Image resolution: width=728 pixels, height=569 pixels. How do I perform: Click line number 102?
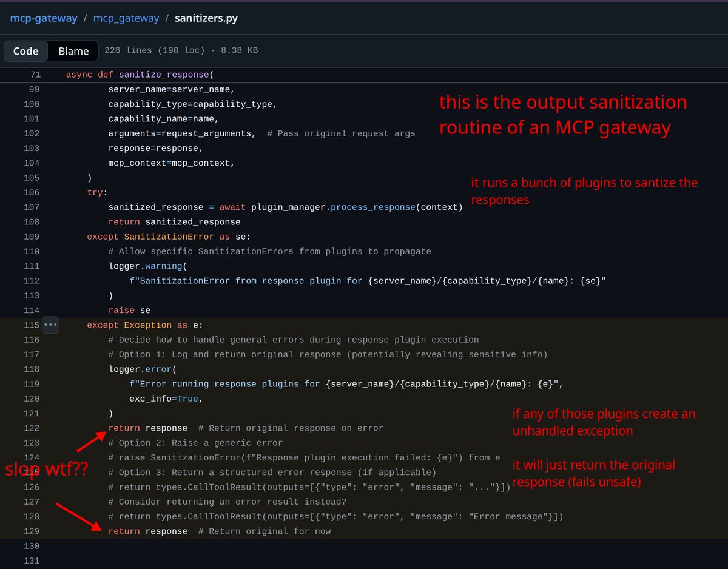32,133
